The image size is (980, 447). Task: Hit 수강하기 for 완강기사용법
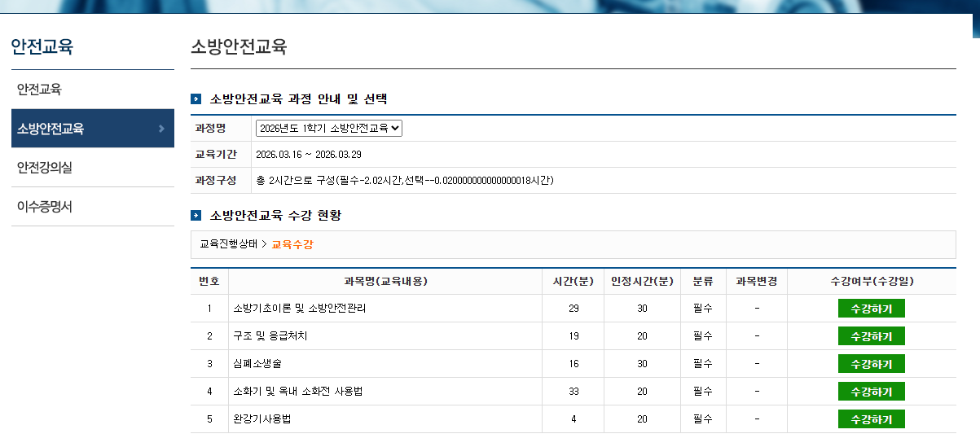pyautogui.click(x=871, y=419)
